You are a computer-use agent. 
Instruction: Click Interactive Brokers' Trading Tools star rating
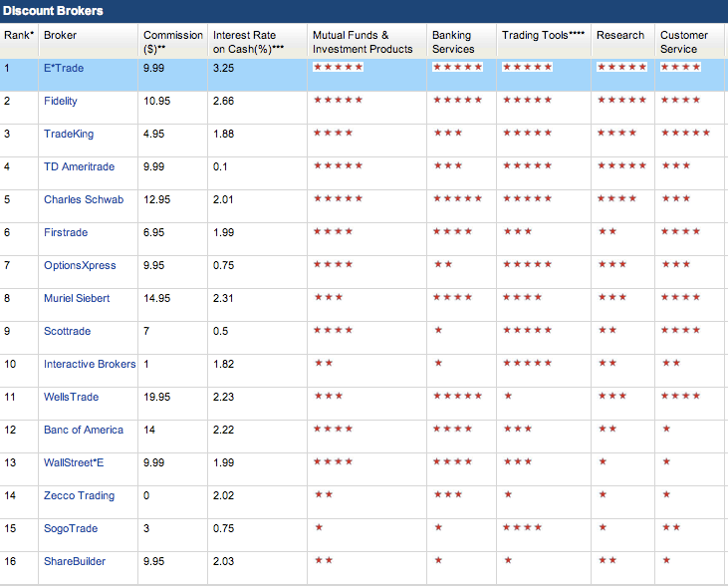point(527,364)
